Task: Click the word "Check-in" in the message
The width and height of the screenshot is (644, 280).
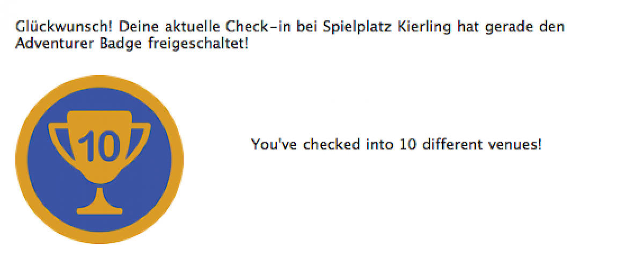Action: (x=259, y=26)
